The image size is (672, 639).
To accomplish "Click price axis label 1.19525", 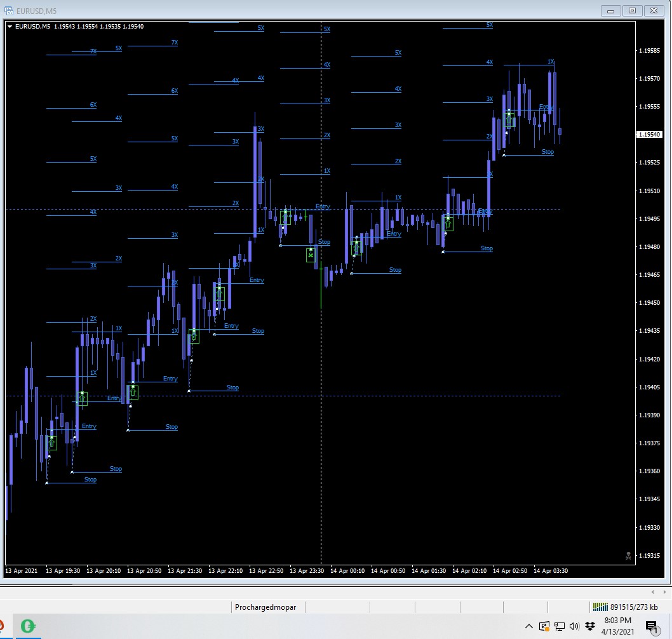I will tap(649, 163).
